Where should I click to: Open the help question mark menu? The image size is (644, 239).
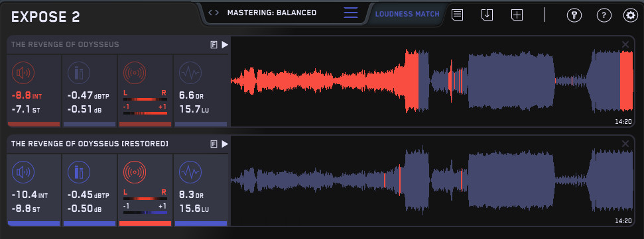[604, 16]
